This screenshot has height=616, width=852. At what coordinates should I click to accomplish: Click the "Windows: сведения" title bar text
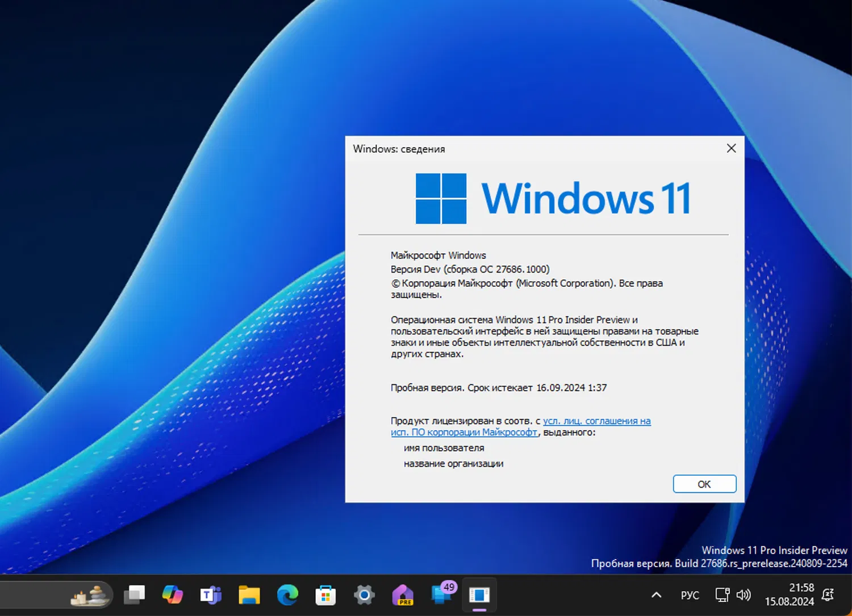pyautogui.click(x=399, y=149)
